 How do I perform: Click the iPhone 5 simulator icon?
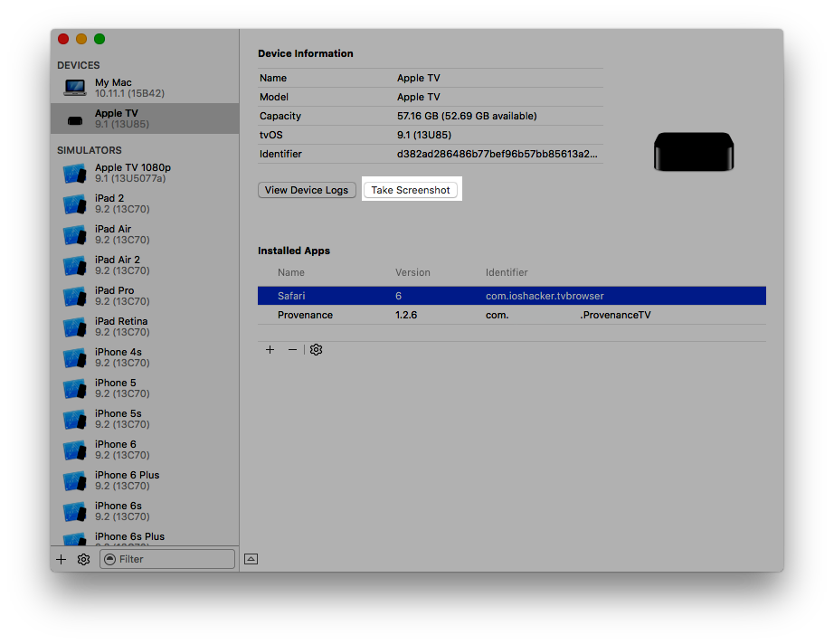point(75,389)
